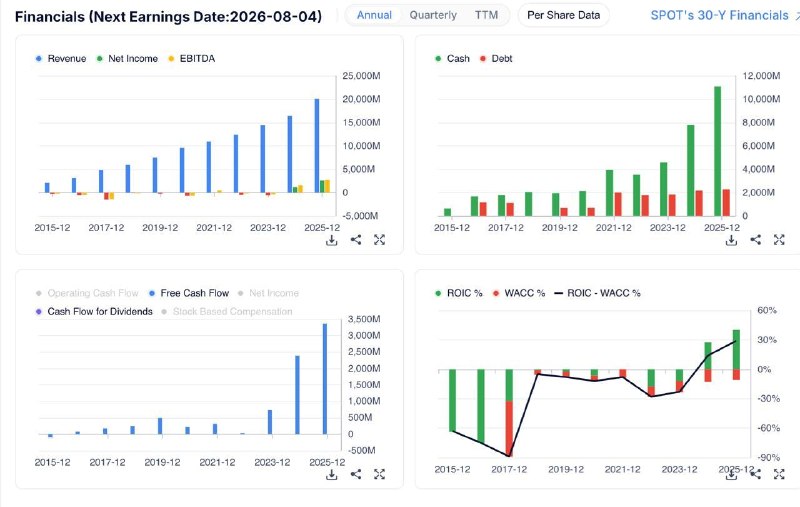Toggle the Net Income series in Revenue chart
This screenshot has width=800, height=507.
pos(127,59)
